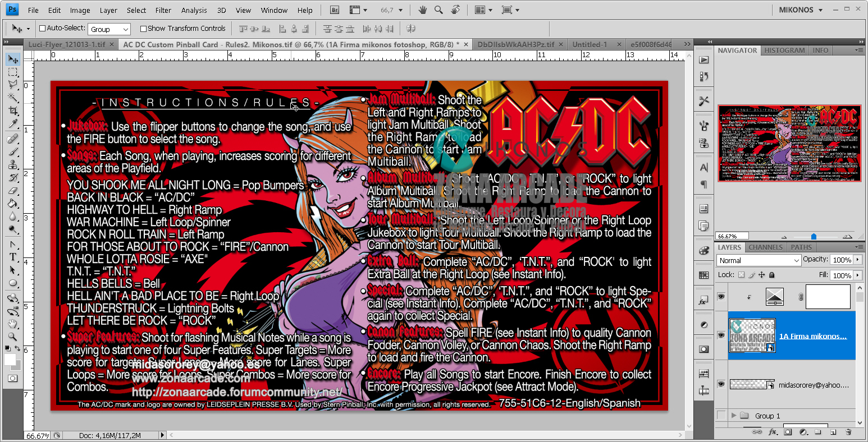Switch to the Channels tab
The image size is (868, 442).
tap(765, 247)
